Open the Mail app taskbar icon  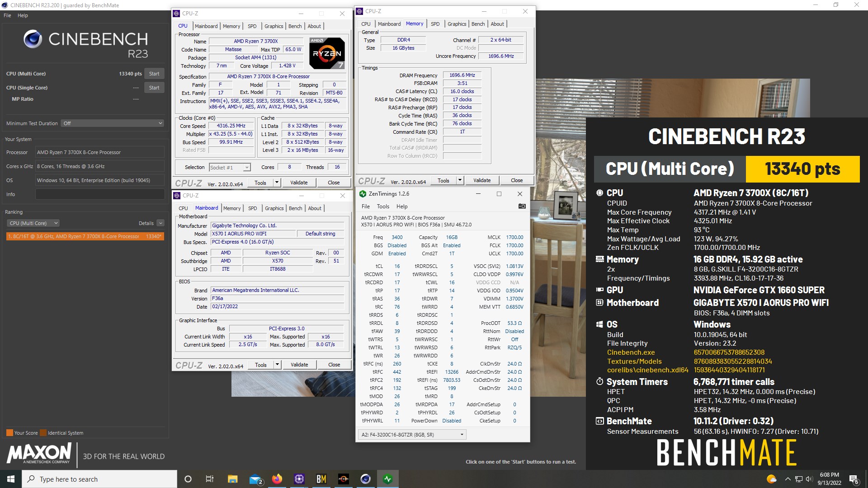coord(255,479)
